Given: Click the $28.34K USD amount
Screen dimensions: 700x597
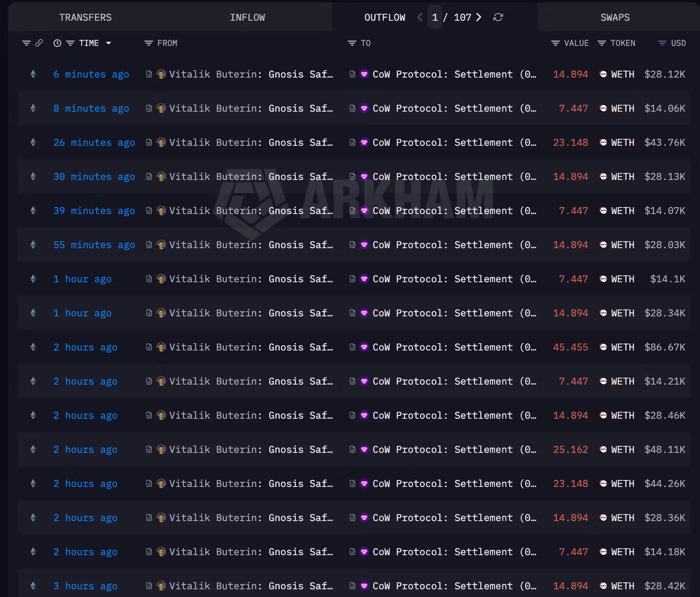Looking at the screenshot, I should [x=665, y=313].
